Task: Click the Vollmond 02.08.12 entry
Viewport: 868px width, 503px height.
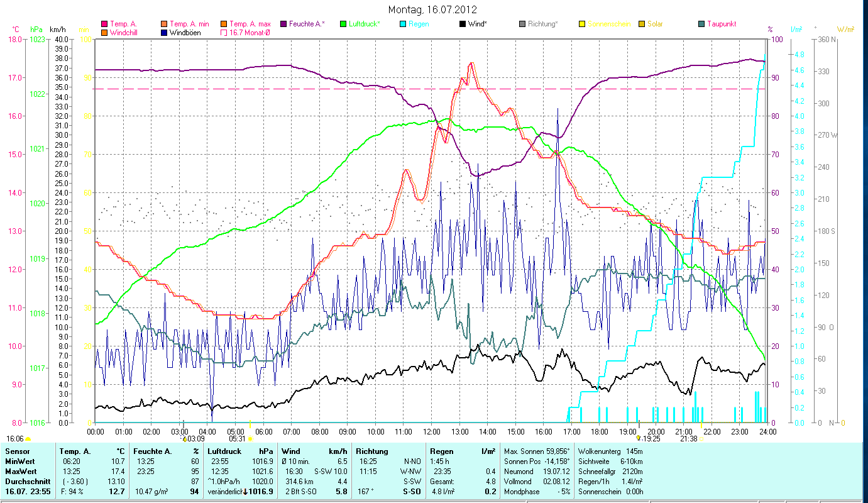Action: tap(536, 482)
